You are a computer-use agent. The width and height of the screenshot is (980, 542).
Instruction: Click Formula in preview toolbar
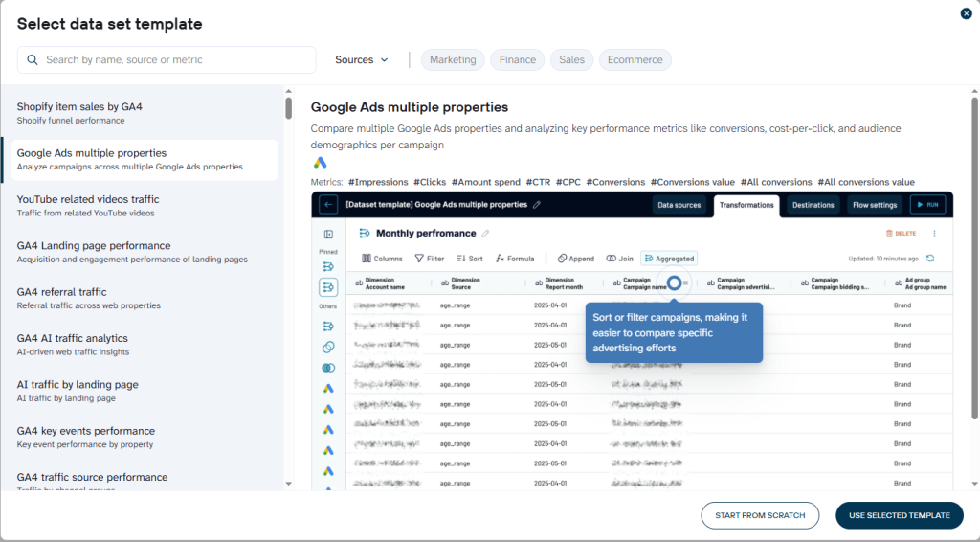tap(515, 259)
